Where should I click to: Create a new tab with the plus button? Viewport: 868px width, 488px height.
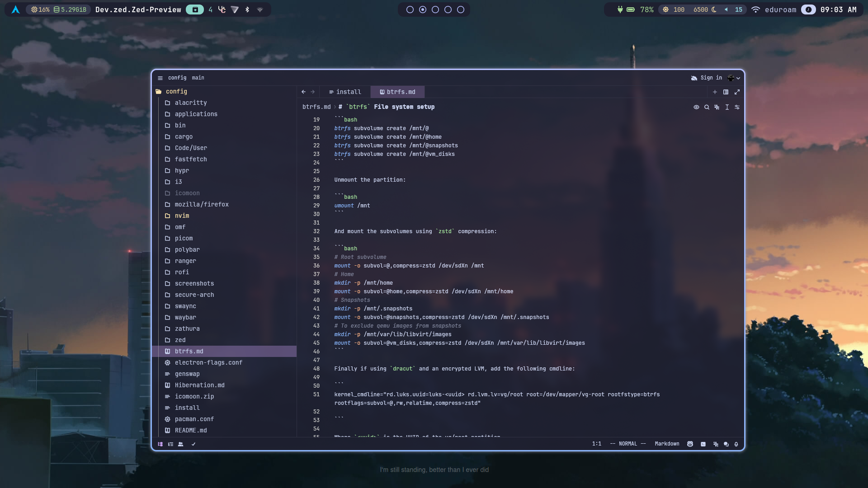click(x=715, y=92)
